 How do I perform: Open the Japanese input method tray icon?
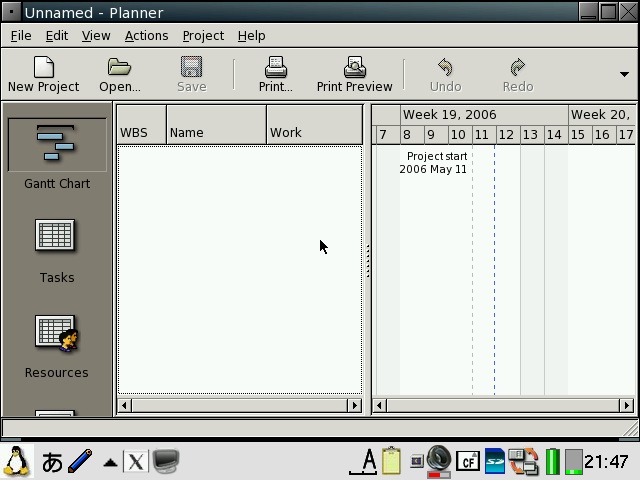52,462
